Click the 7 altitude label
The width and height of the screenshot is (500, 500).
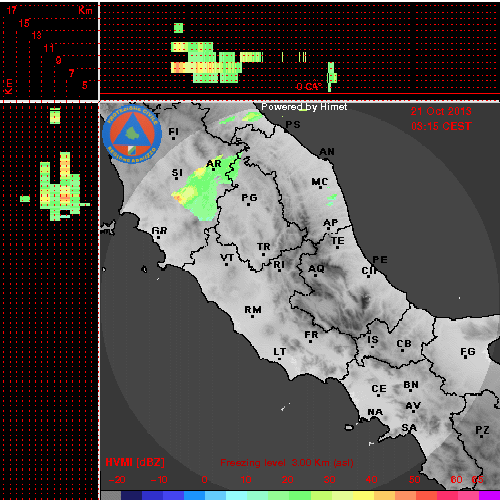click(71, 73)
